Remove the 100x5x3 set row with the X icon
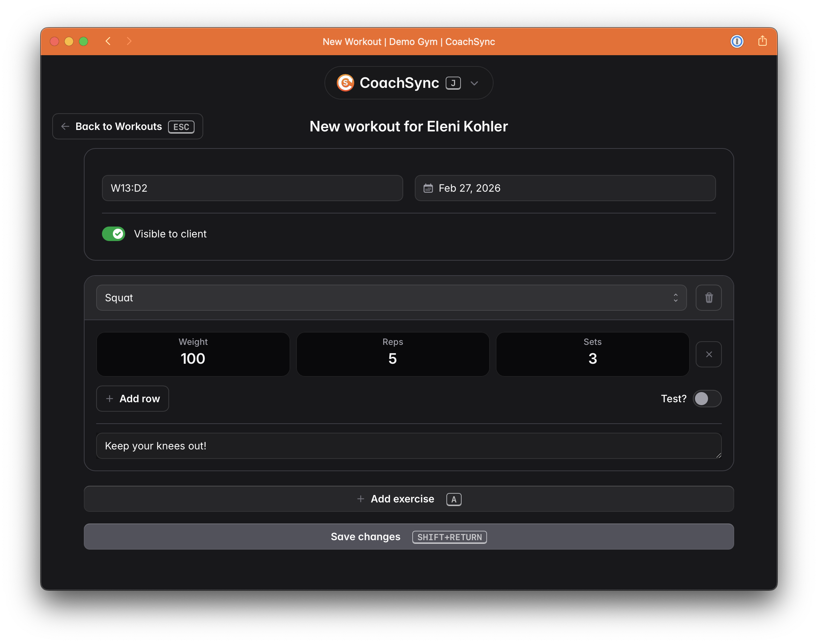 coord(709,354)
